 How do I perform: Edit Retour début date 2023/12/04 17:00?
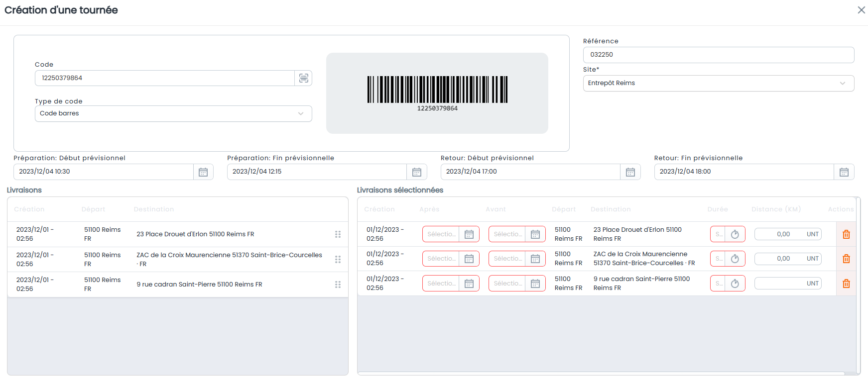point(530,172)
